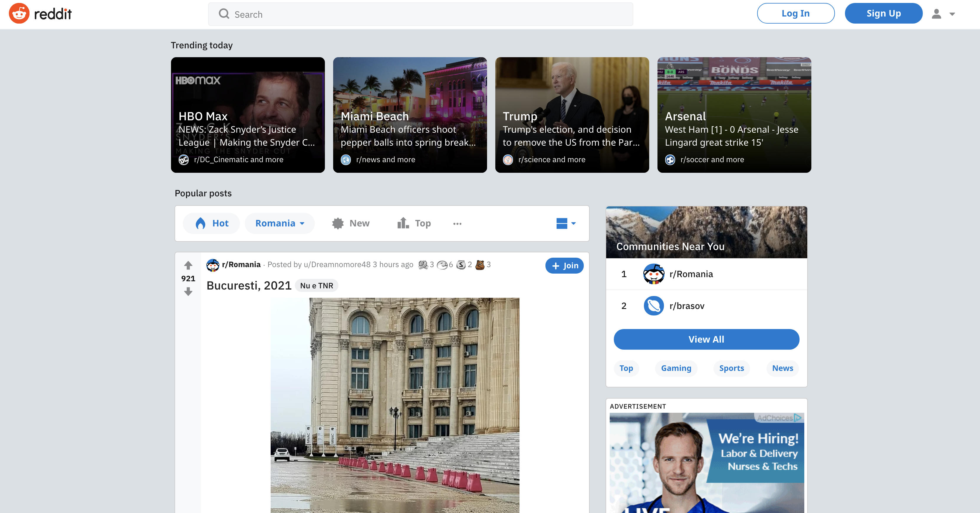This screenshot has height=513, width=980.
Task: Open the Top communities category
Action: click(626, 368)
